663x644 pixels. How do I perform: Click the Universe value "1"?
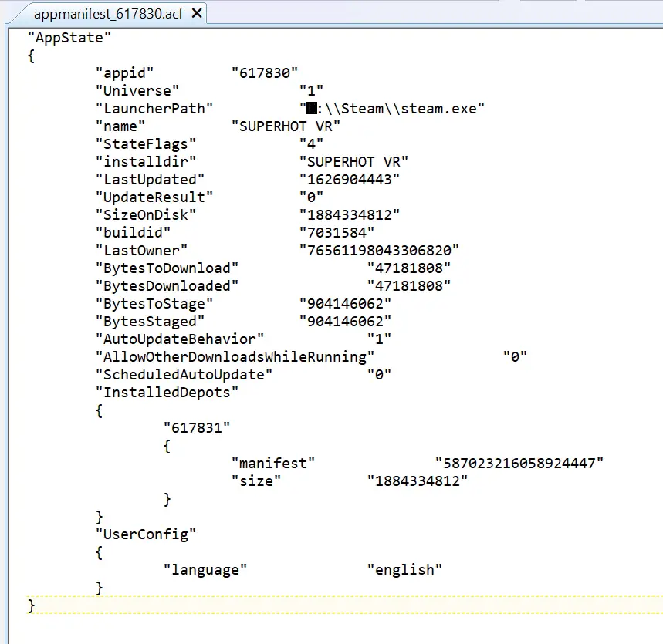[311, 91]
